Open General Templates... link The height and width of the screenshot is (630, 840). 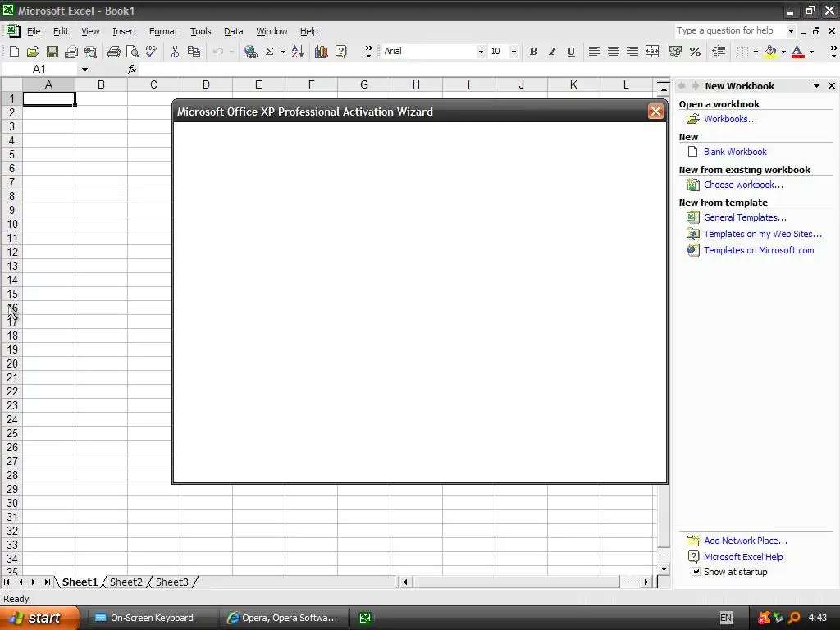(x=745, y=217)
